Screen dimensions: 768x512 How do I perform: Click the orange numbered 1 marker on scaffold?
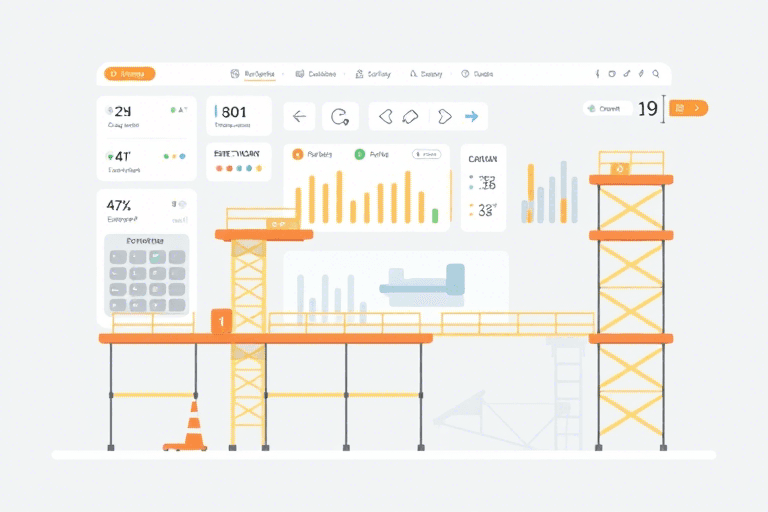[222, 321]
